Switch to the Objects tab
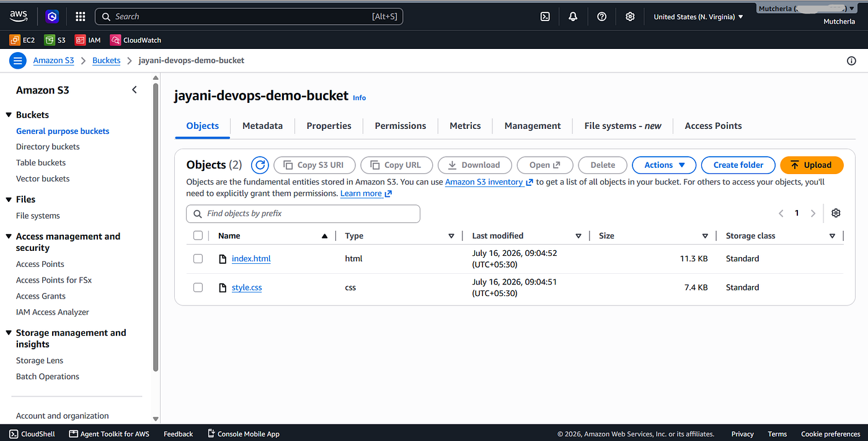Image resolution: width=868 pixels, height=441 pixels. pos(202,126)
